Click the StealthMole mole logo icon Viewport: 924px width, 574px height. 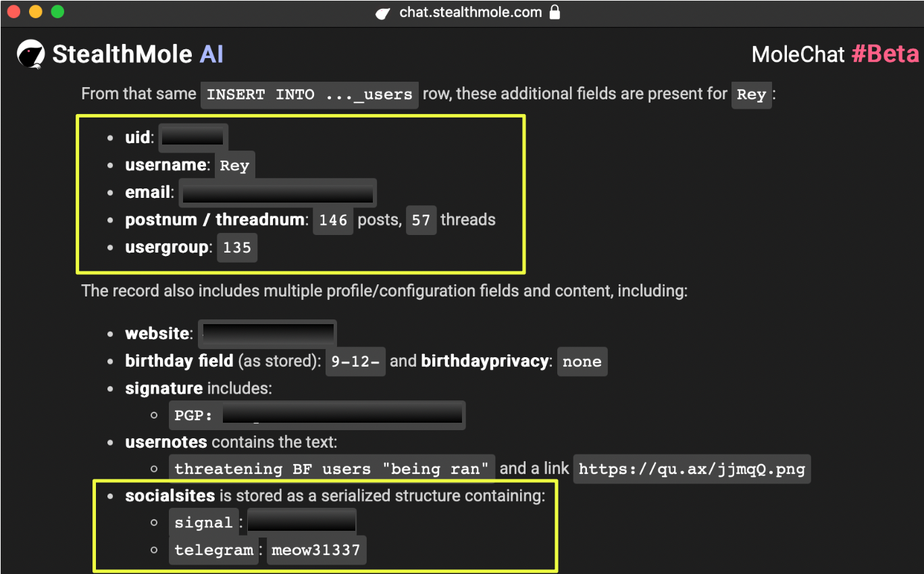coord(31,54)
